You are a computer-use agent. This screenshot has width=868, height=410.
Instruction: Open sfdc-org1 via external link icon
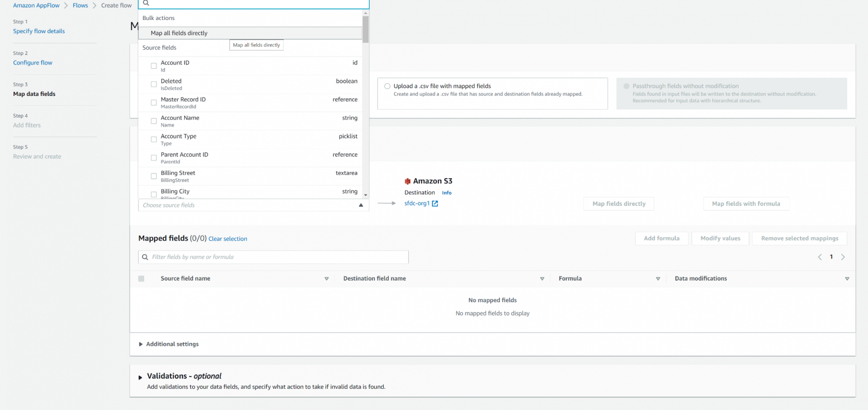click(x=434, y=203)
